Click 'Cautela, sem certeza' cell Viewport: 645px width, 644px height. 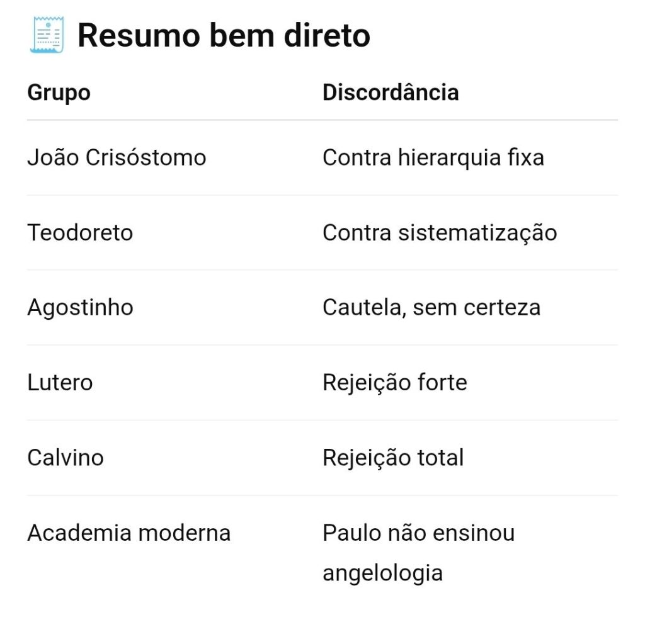click(431, 308)
